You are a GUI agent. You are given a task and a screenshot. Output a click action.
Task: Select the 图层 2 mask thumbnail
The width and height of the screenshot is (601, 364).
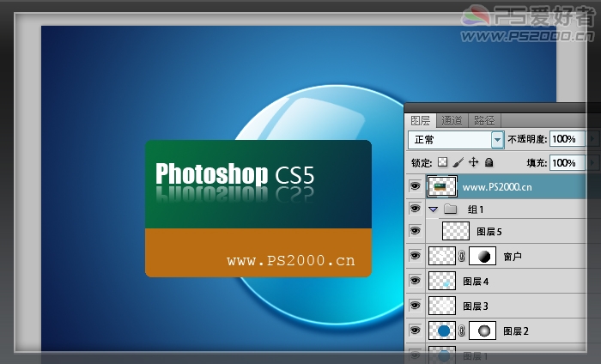483,331
